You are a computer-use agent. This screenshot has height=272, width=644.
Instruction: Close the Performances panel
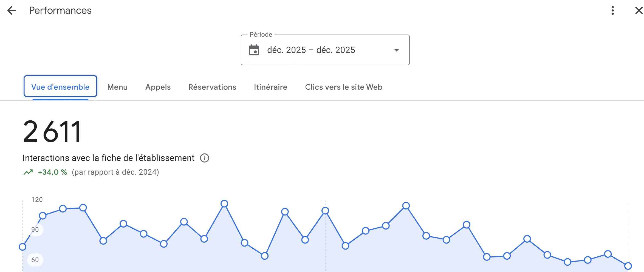[x=639, y=11]
